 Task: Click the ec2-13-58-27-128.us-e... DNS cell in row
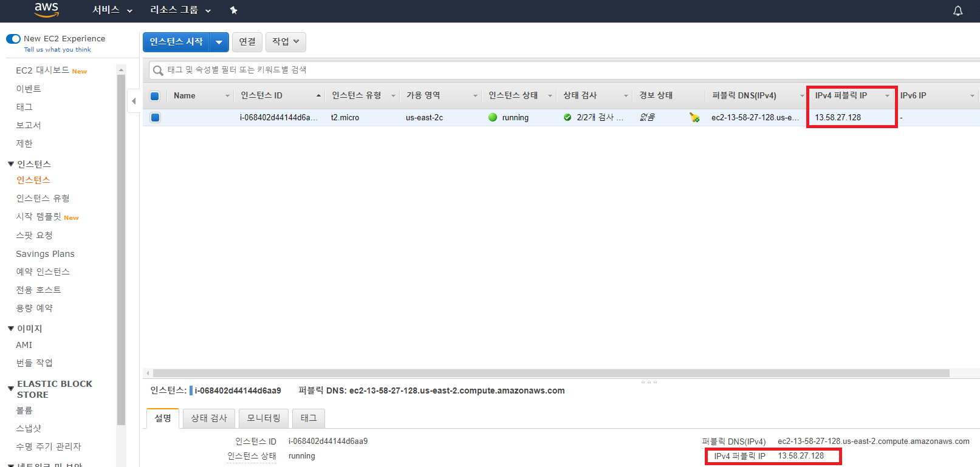pyautogui.click(x=755, y=118)
